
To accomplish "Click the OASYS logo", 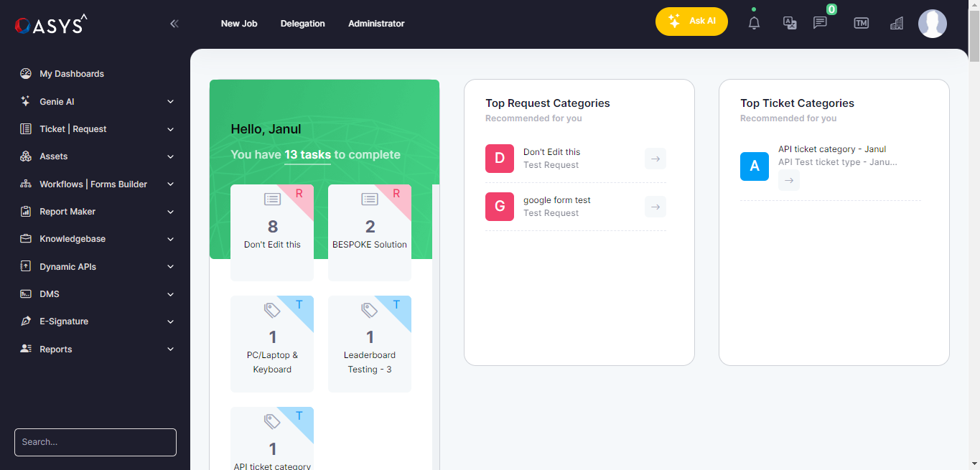I will click(50, 24).
